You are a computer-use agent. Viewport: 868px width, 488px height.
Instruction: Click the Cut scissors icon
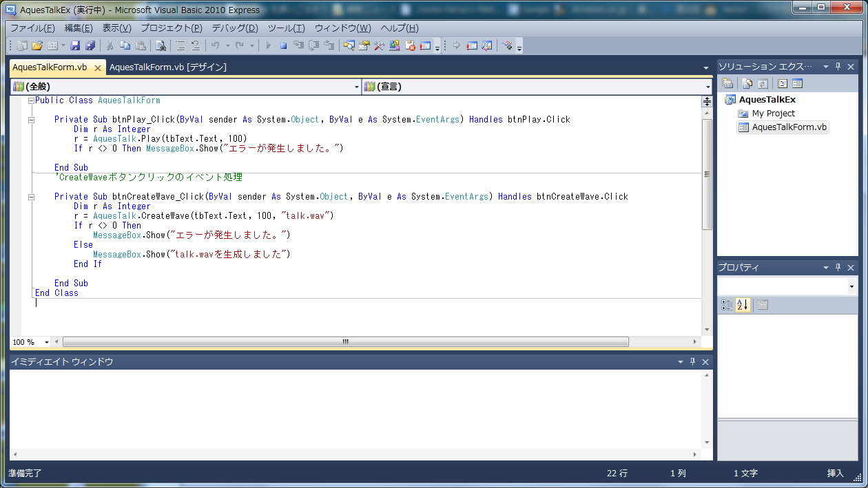[x=110, y=45]
